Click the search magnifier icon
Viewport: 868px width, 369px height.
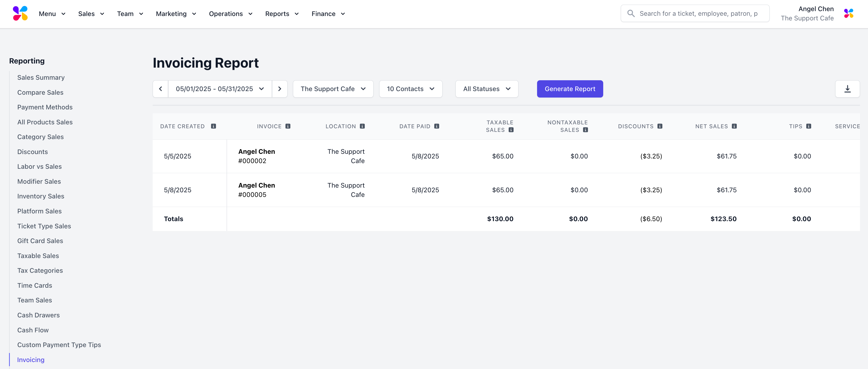(x=631, y=13)
